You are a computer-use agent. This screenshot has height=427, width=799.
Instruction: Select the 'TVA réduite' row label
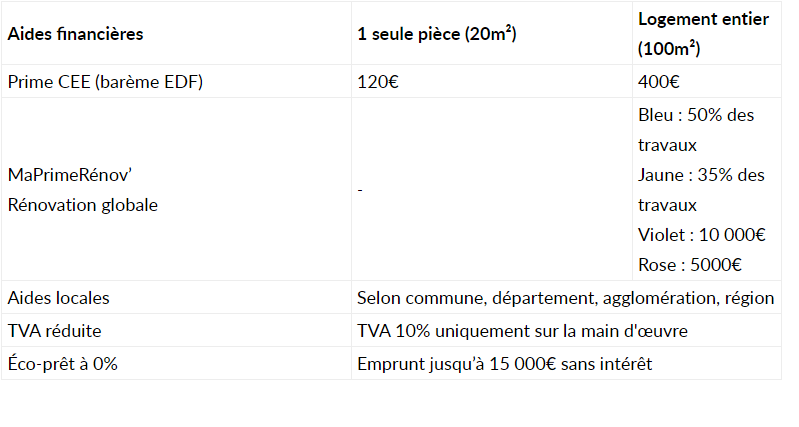click(x=55, y=331)
